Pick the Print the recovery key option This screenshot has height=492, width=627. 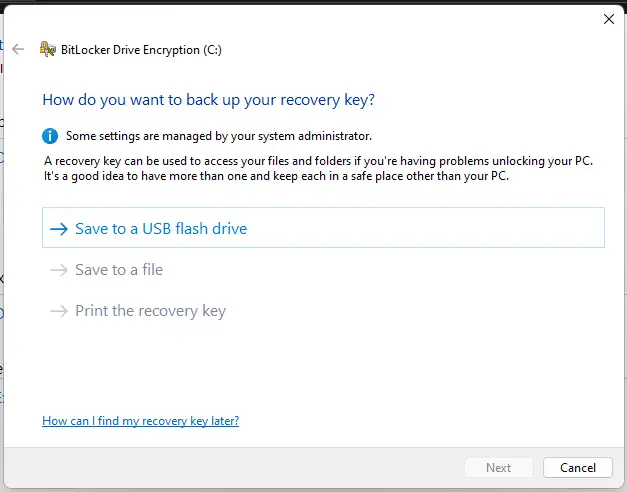[150, 311]
